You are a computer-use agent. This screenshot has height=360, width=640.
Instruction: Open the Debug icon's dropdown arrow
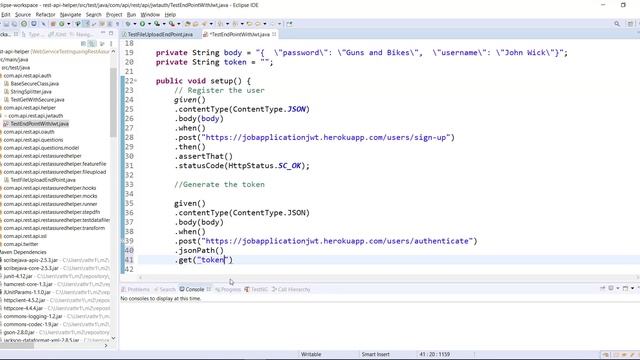coord(134,24)
